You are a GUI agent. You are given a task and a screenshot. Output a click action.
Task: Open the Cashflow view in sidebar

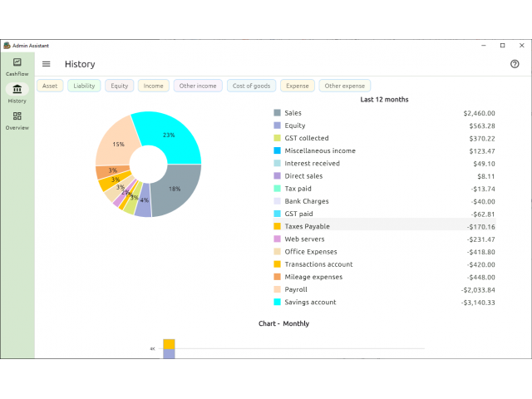[17, 66]
